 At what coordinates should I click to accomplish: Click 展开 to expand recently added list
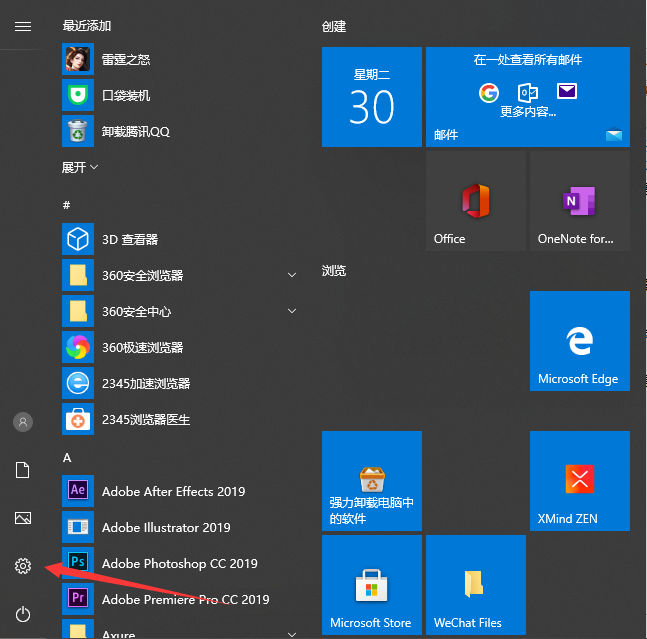[80, 167]
